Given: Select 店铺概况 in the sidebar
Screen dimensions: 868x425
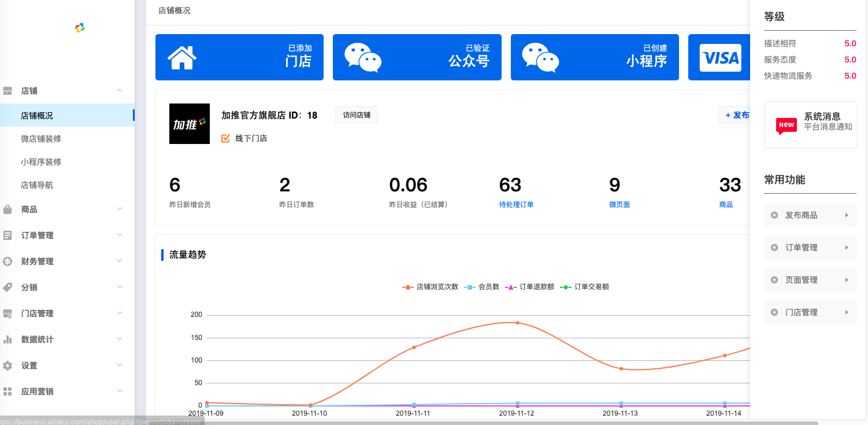Looking at the screenshot, I should [67, 116].
